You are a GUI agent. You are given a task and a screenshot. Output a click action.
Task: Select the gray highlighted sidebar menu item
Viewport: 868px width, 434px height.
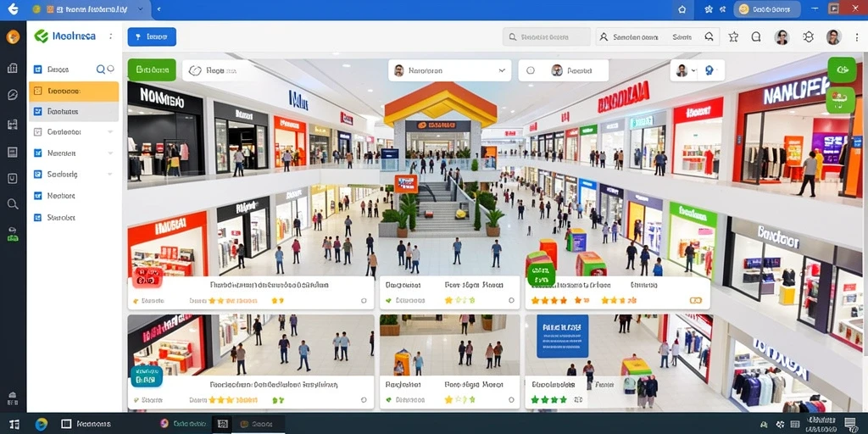[x=74, y=111]
